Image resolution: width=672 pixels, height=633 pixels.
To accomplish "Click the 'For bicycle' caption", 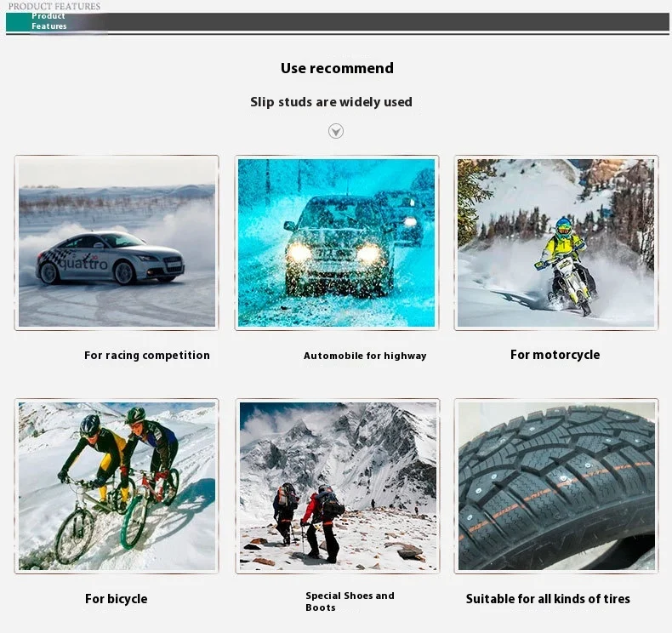I will coord(117,599).
